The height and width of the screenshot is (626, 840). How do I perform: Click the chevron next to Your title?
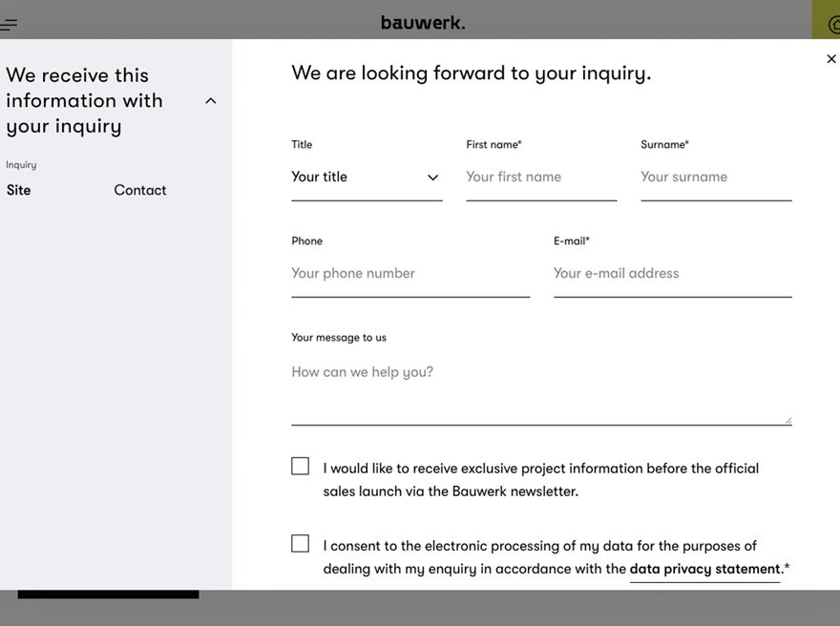point(432,177)
